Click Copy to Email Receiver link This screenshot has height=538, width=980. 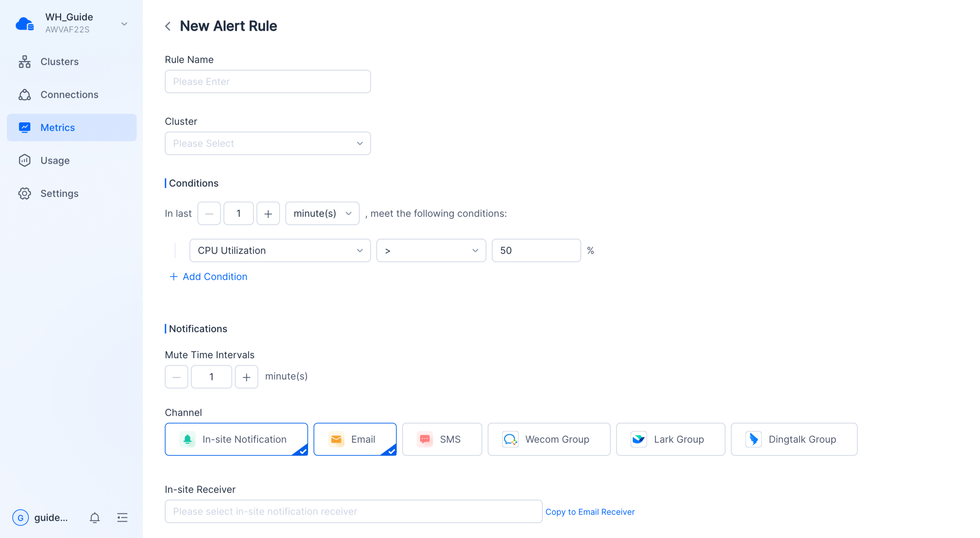[590, 512]
